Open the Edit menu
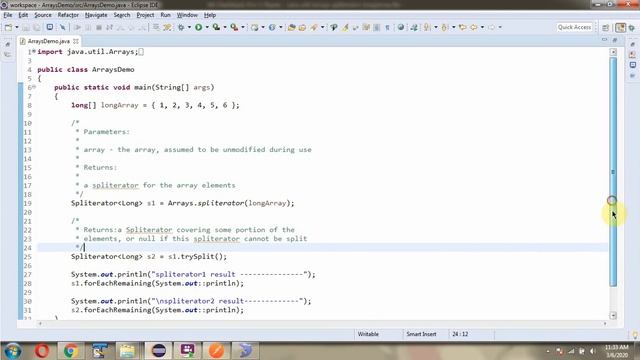The image size is (640, 360). (23, 15)
